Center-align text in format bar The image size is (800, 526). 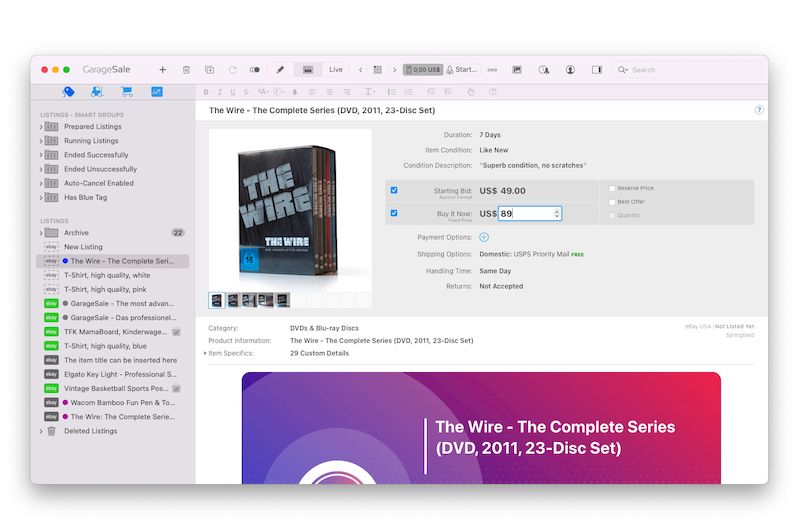[x=330, y=92]
